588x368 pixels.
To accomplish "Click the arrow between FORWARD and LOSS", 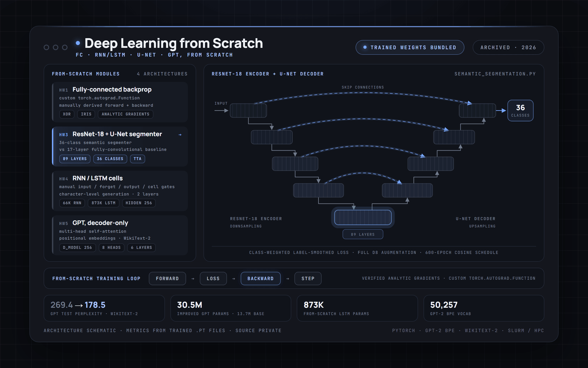I will coord(193,279).
